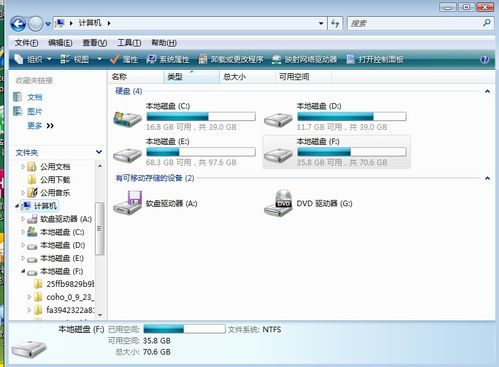
Task: Select the local disk C: drive icon
Action: [x=127, y=118]
